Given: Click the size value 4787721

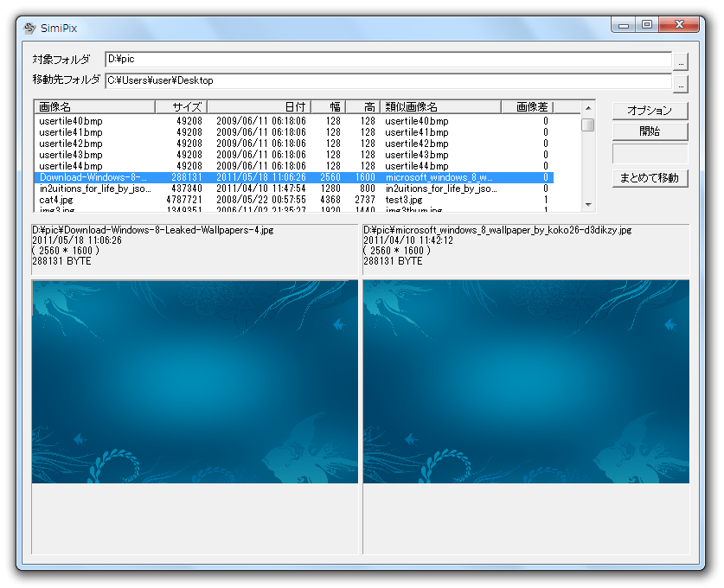Looking at the screenshot, I should pos(184,200).
